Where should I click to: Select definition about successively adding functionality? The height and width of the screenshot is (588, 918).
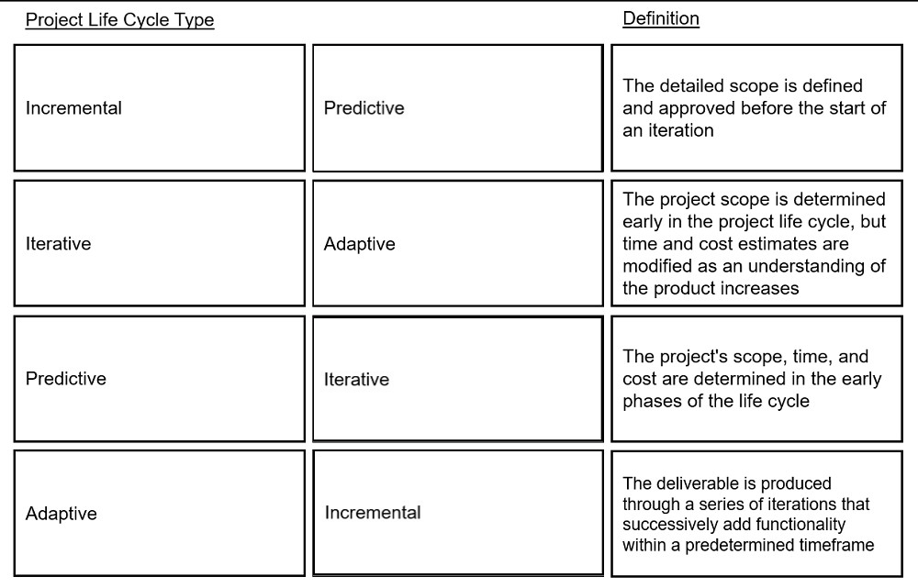tap(756, 513)
